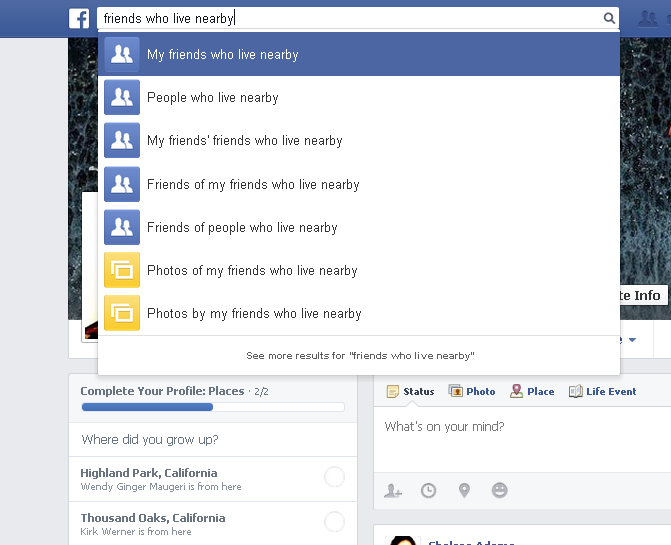Click 'Thousand Oaks, California' text
The image size is (671, 545).
coord(153,518)
